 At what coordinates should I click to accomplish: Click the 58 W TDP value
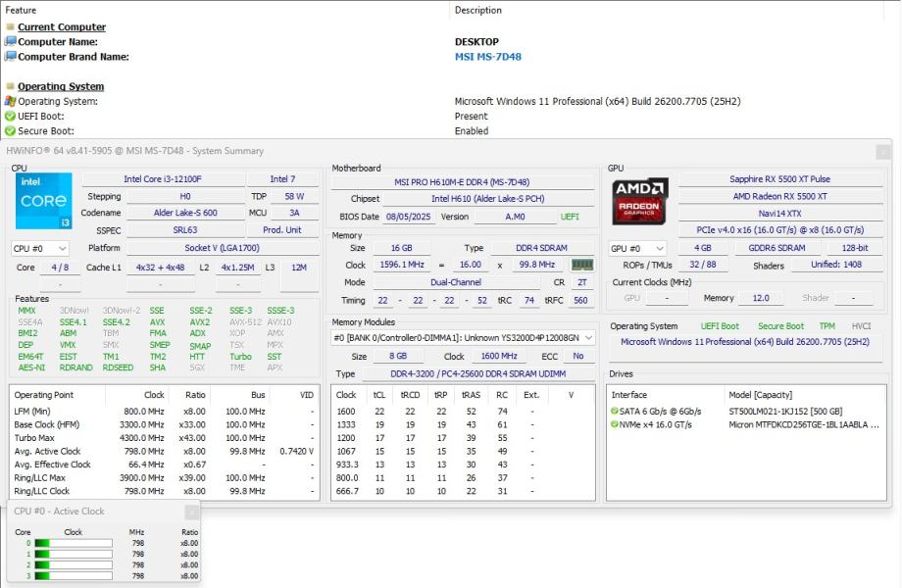(294, 196)
